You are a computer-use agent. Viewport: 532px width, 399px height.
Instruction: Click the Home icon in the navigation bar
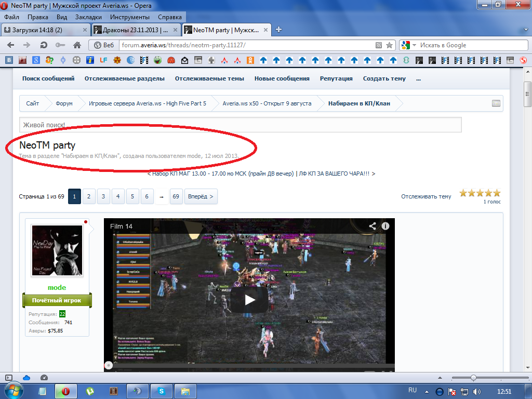(x=77, y=45)
